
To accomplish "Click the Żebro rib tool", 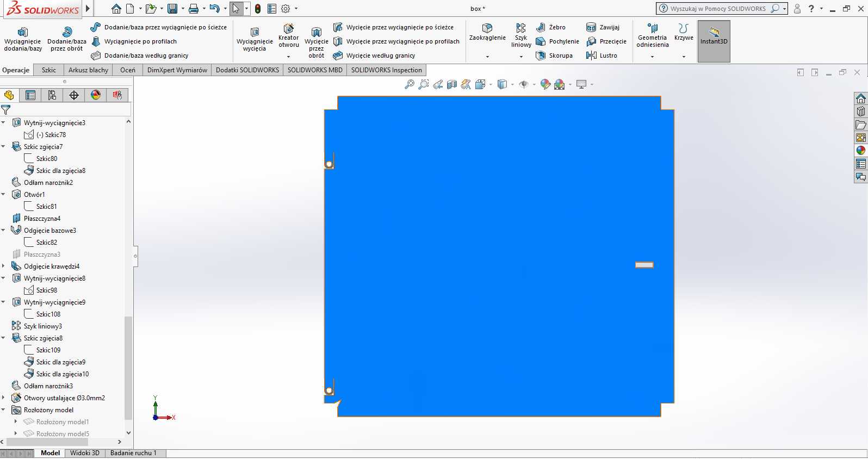I will (551, 27).
